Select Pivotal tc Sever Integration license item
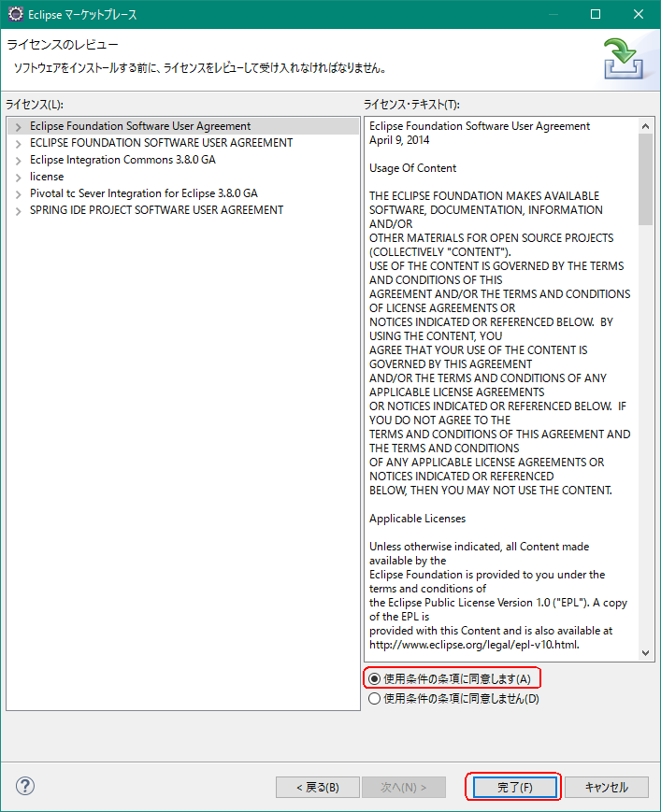 (143, 193)
